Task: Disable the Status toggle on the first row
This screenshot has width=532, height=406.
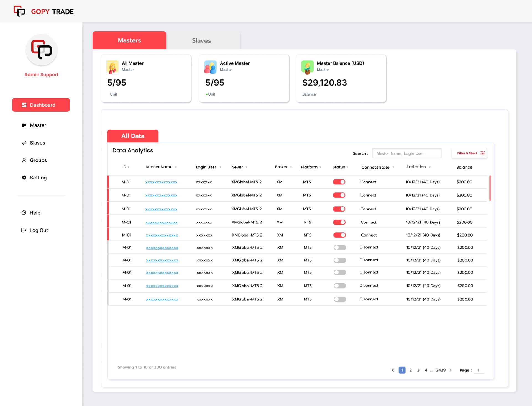Action: click(x=339, y=182)
